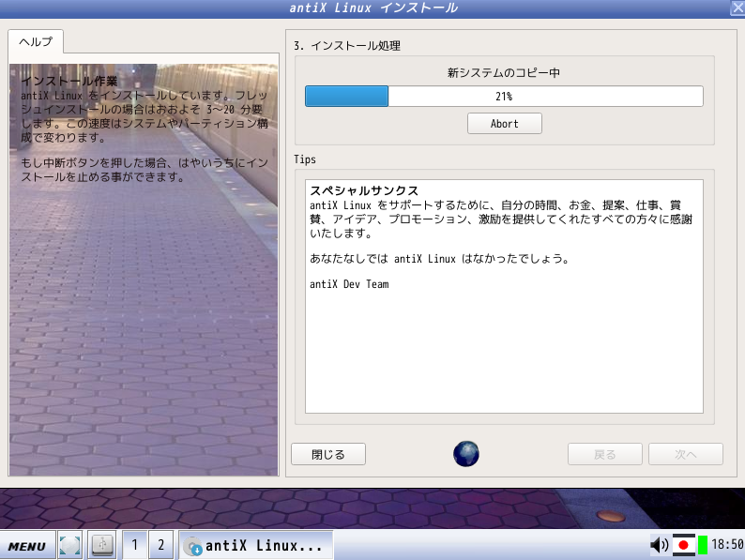The height and width of the screenshot is (560, 745).
Task: Click the Abort button
Action: pyautogui.click(x=504, y=124)
